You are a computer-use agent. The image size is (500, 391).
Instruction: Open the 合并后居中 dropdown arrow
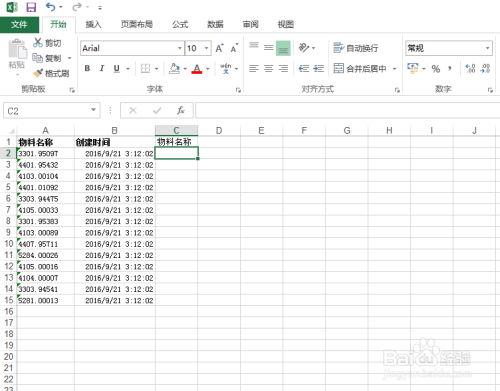click(x=395, y=69)
